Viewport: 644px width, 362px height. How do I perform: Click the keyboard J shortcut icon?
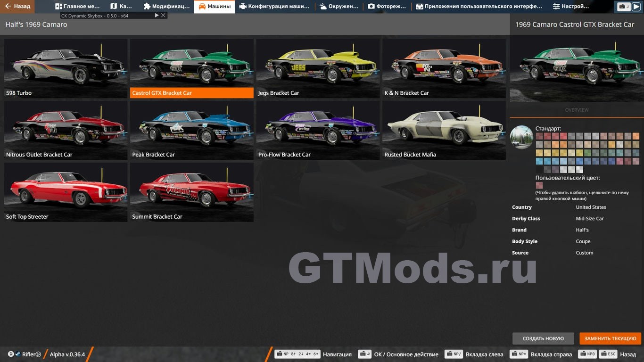pyautogui.click(x=624, y=7)
